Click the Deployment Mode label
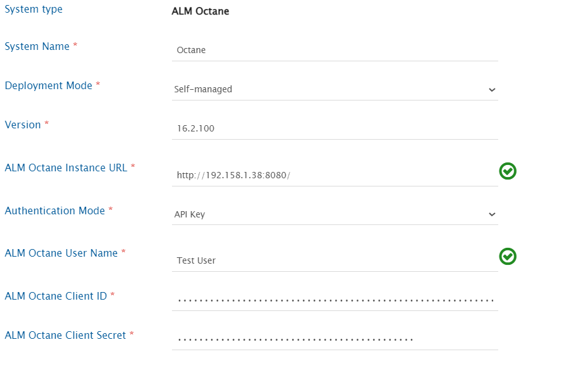 (x=49, y=85)
